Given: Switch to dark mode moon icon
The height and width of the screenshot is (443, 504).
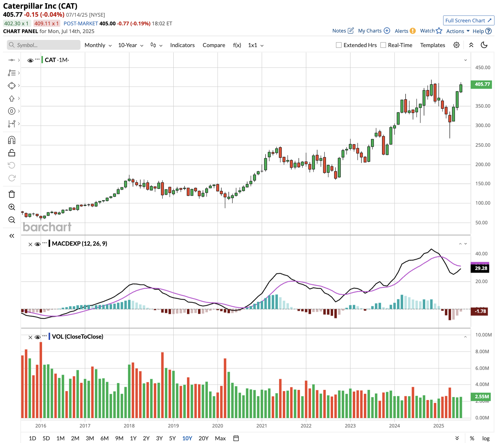Looking at the screenshot, I should 484,45.
